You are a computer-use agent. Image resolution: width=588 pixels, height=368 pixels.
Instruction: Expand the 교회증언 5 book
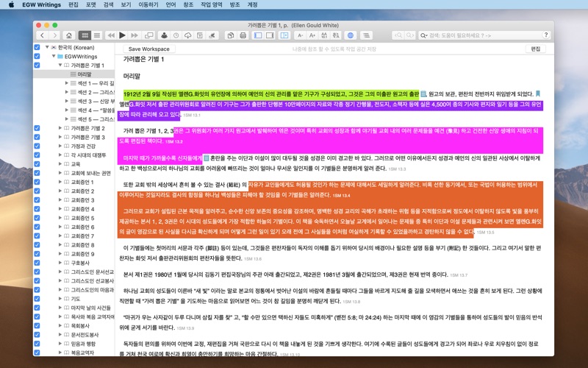coord(60,218)
